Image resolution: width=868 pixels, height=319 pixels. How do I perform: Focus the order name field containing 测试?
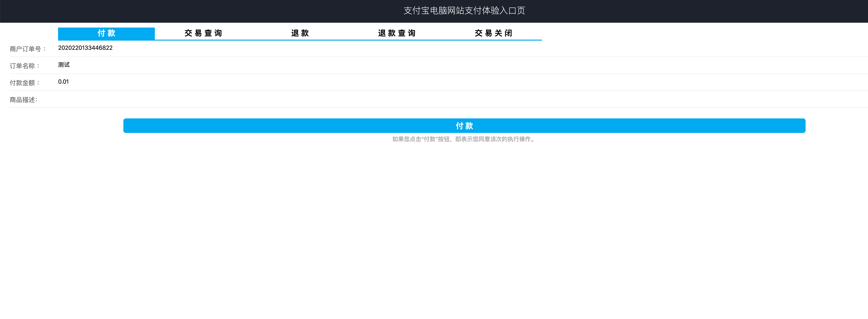click(64, 65)
